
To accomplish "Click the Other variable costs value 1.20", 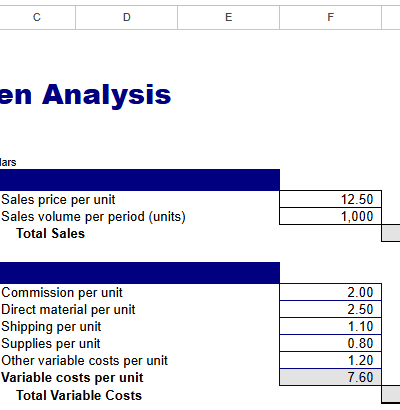I will point(330,360).
